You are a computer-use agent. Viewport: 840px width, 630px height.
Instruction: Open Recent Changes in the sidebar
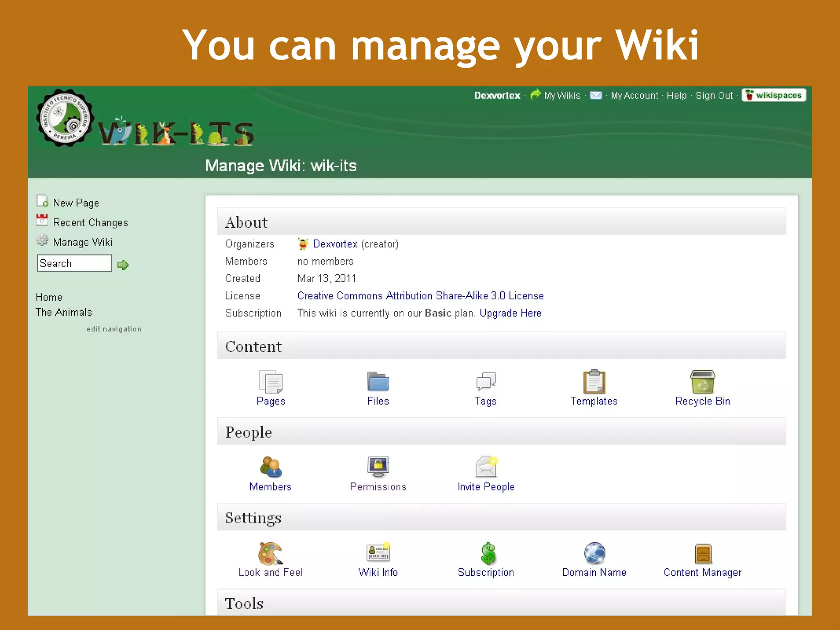91,223
